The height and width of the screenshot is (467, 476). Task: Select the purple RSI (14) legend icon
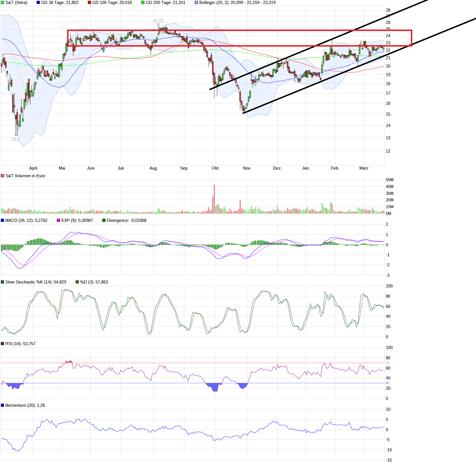click(x=3, y=343)
